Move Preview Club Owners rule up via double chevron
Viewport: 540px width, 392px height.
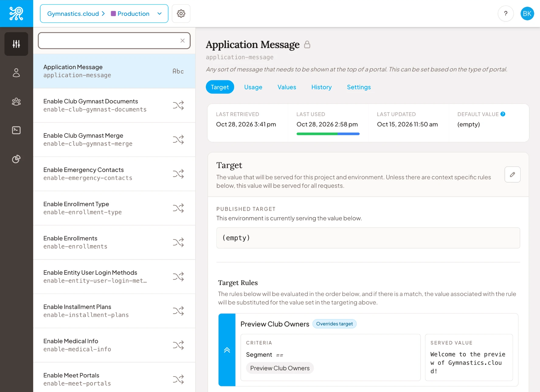[x=227, y=350]
